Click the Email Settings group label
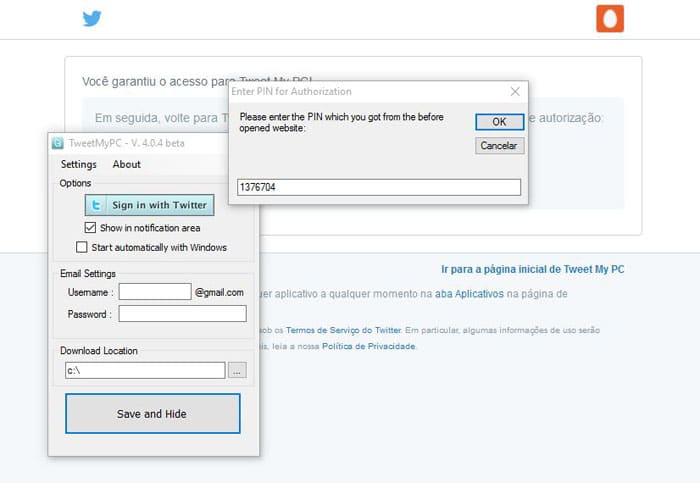Image resolution: width=700 pixels, height=483 pixels. point(88,274)
